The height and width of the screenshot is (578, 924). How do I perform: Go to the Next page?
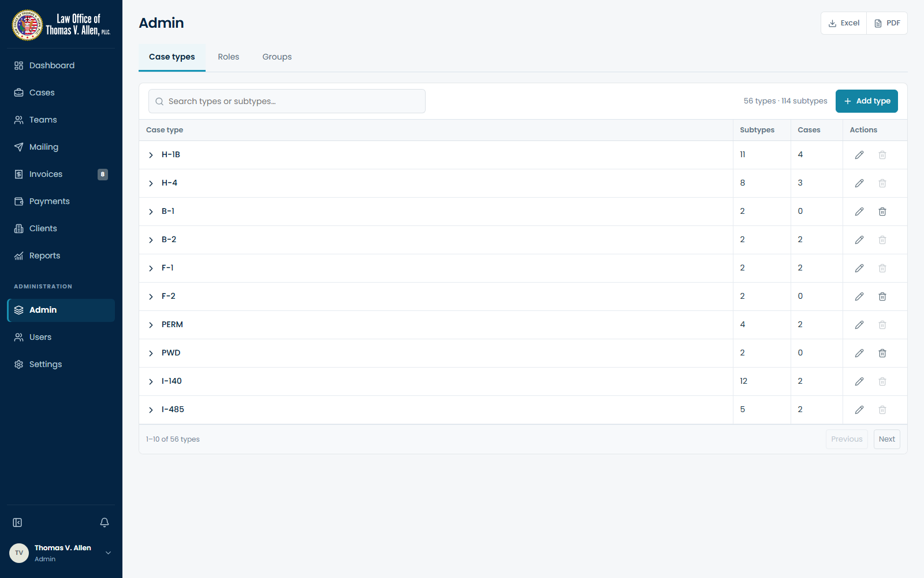887,439
